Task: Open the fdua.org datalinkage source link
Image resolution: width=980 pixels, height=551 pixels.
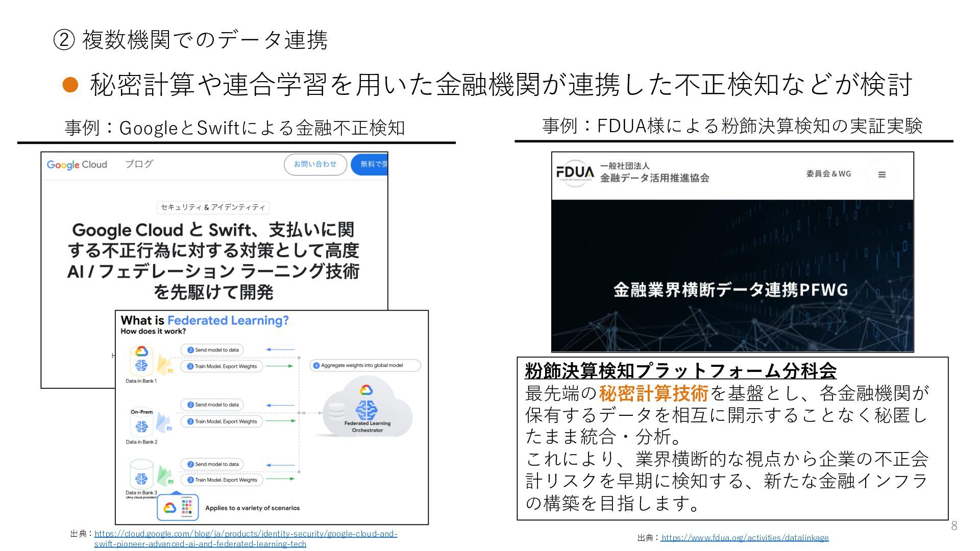Action: point(745,538)
